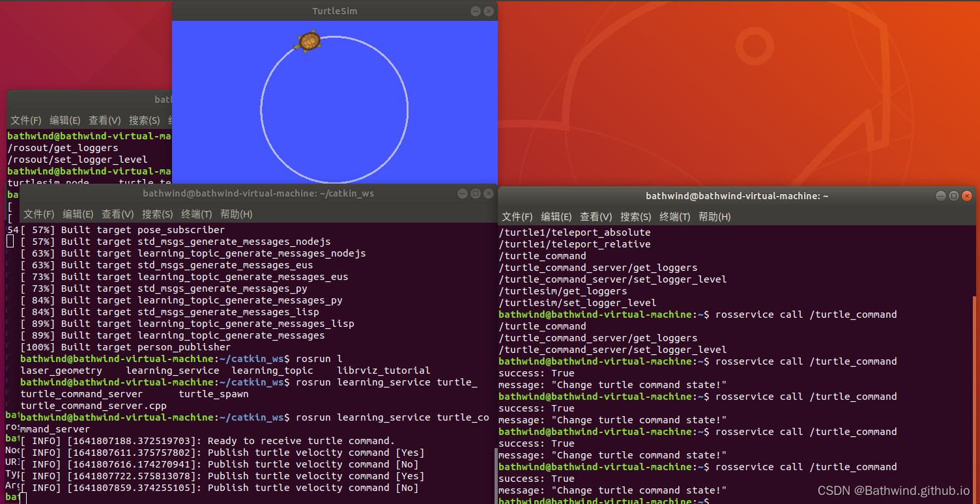Screen dimensions: 980x504
Task: Click the right terminal title bar text
Action: [x=737, y=195]
